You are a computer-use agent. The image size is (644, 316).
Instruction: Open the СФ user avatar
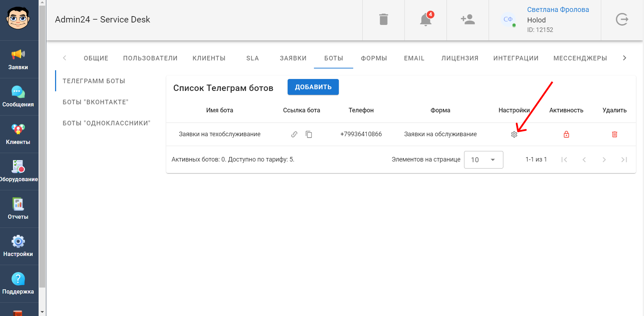tap(508, 19)
